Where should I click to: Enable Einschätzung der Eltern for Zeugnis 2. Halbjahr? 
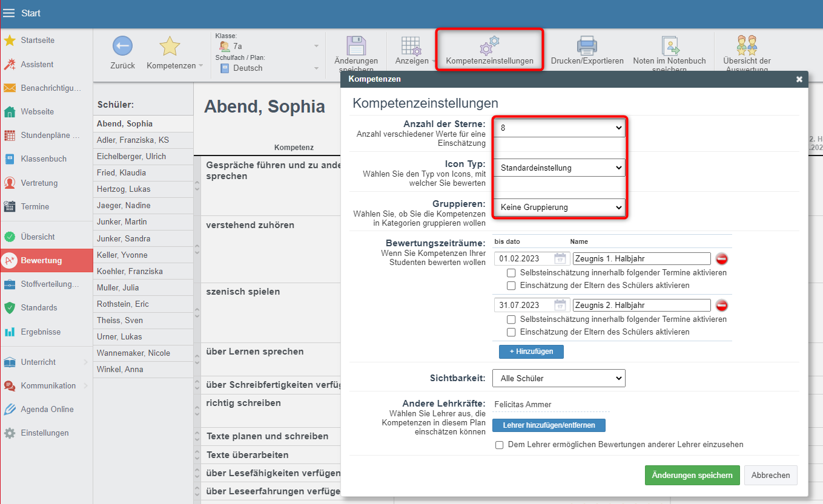pyautogui.click(x=512, y=332)
